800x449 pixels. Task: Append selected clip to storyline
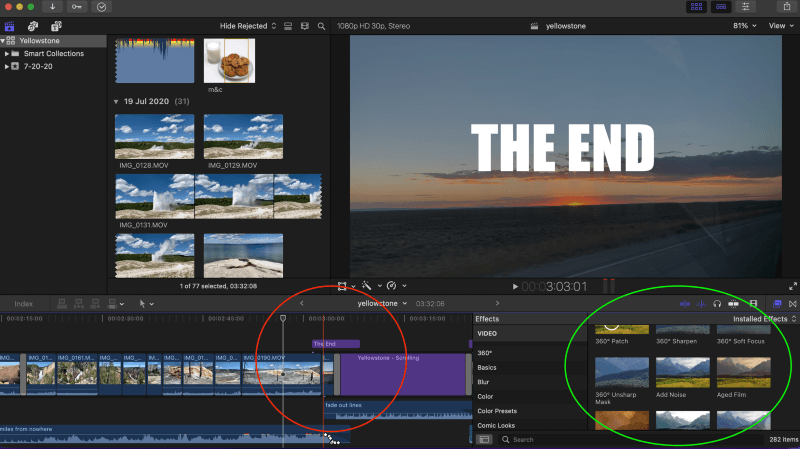(x=95, y=304)
